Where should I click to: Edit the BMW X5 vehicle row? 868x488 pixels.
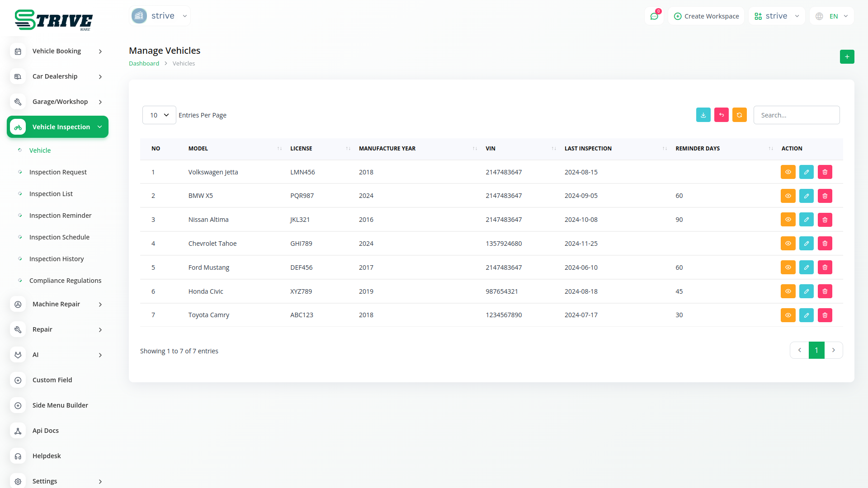[x=806, y=196]
